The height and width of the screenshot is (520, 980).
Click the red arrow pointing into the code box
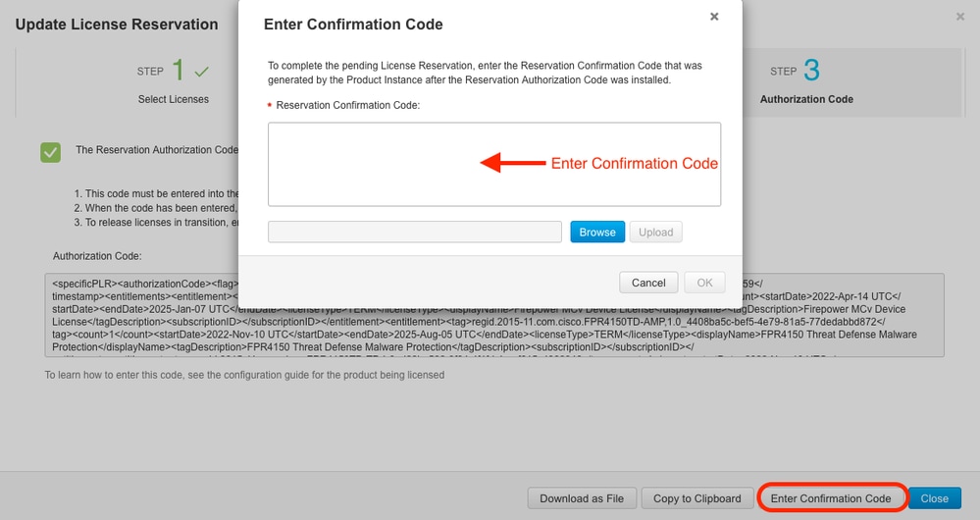512,163
